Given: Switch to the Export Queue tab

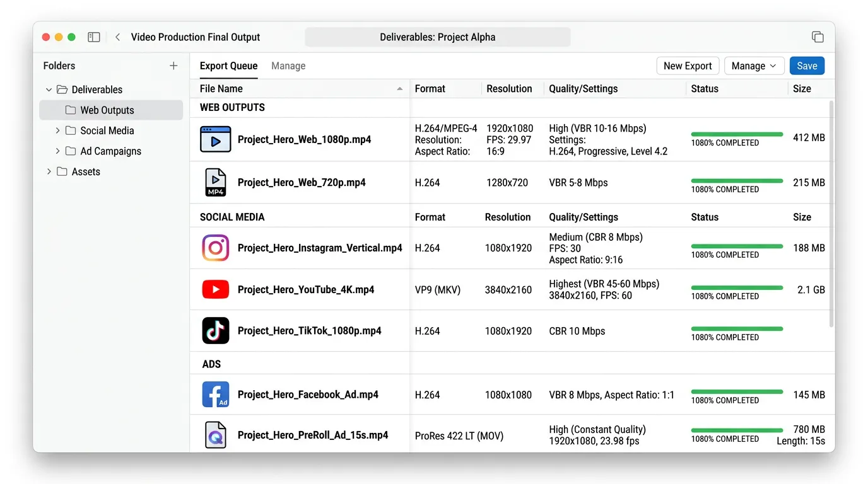Looking at the screenshot, I should point(228,66).
